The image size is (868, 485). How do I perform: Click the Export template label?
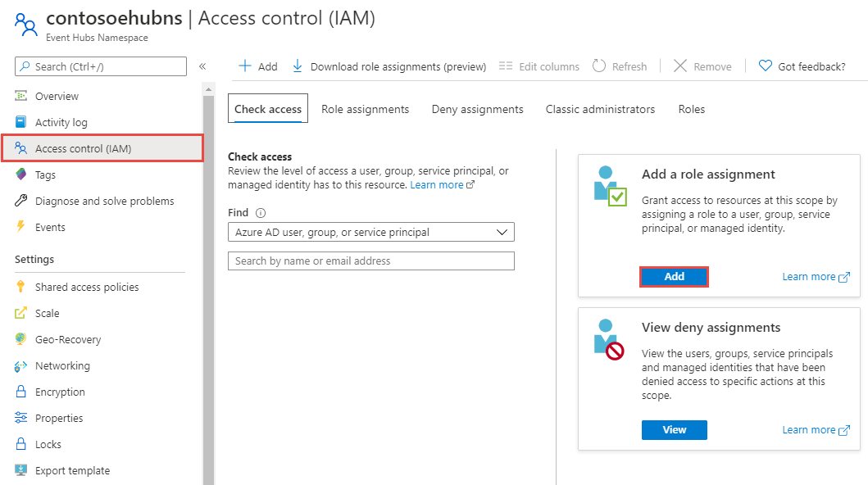pyautogui.click(x=72, y=470)
